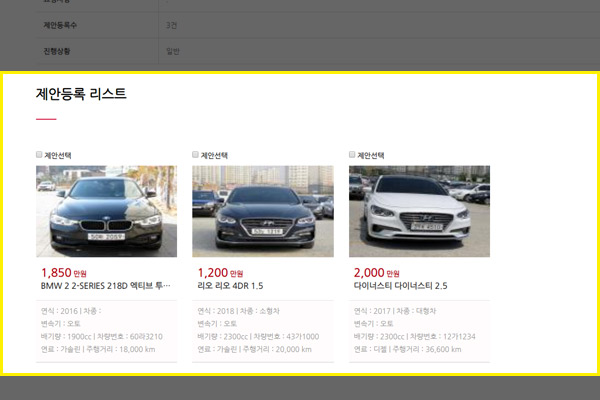Click the 일반 status value

pos(173,50)
